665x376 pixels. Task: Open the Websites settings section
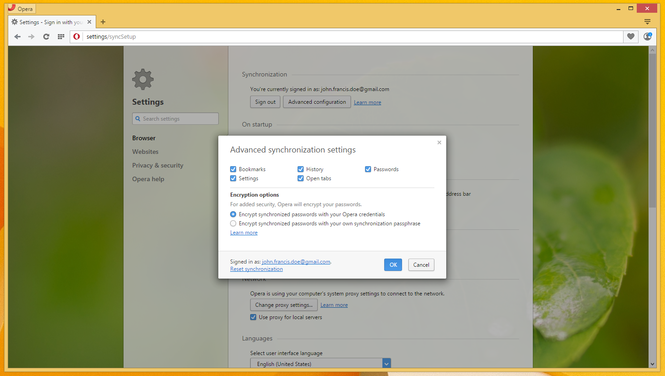tap(145, 151)
